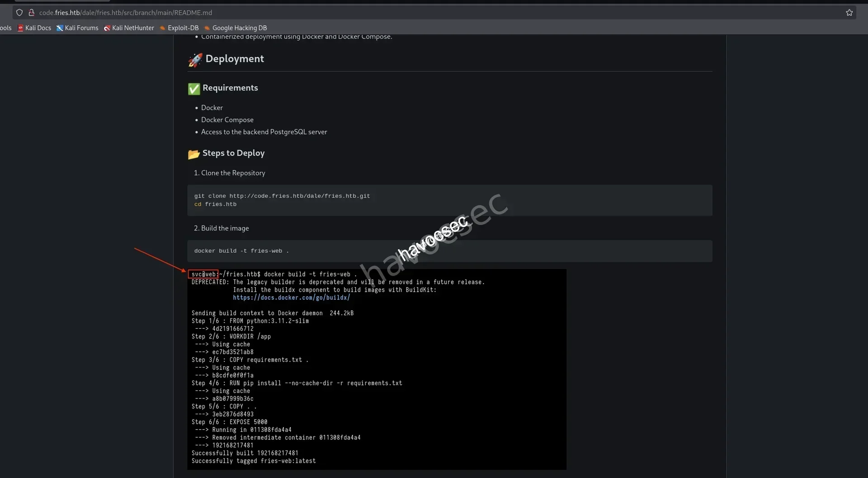Click the Kali Forums bookmark icon
Screen dimensions: 868x478
pos(60,28)
